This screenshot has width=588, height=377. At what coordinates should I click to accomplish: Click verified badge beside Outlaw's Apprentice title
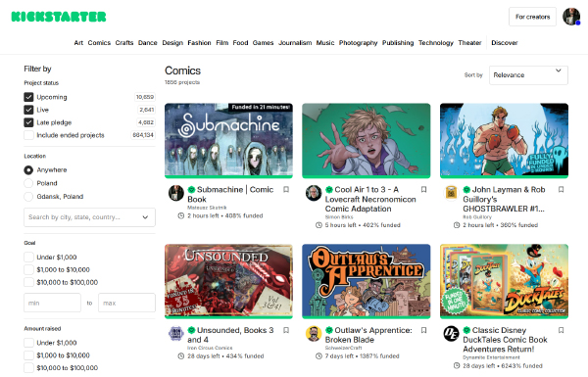tap(329, 330)
